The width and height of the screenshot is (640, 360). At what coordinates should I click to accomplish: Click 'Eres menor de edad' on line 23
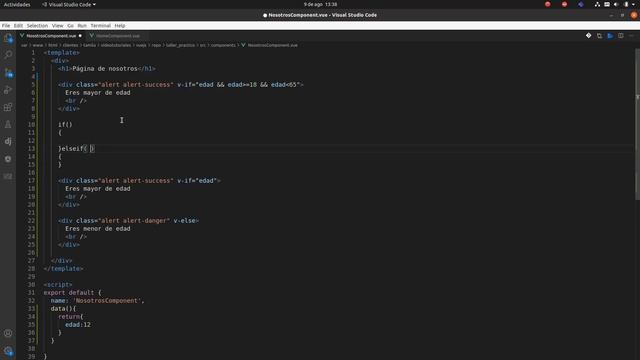point(98,229)
